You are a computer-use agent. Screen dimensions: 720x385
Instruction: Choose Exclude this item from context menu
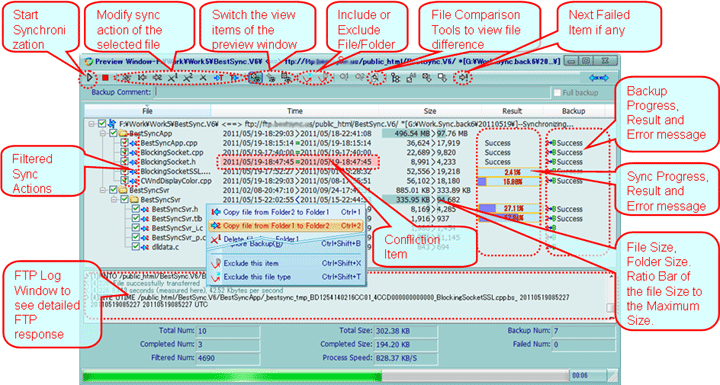click(286, 263)
